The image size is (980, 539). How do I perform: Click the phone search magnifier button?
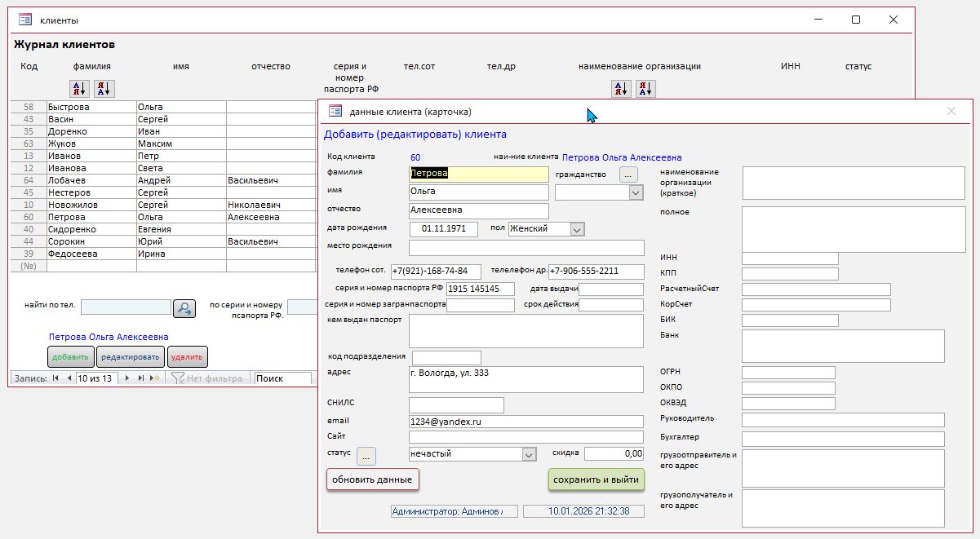coord(184,307)
